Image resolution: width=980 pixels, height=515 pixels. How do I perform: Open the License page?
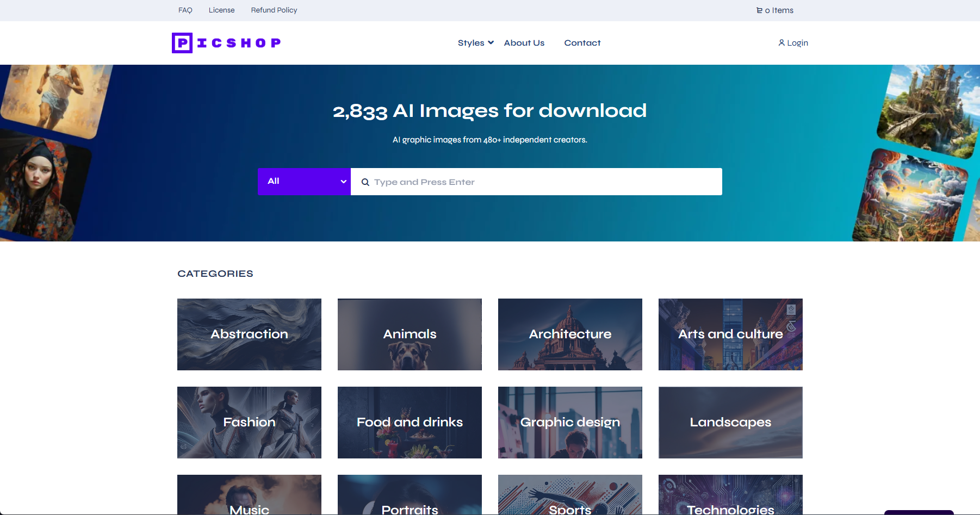222,10
